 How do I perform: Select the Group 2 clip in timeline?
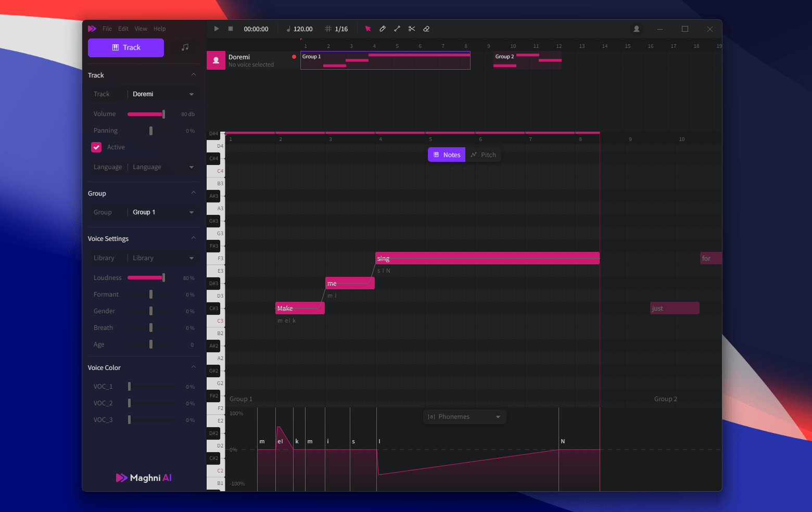(x=528, y=60)
